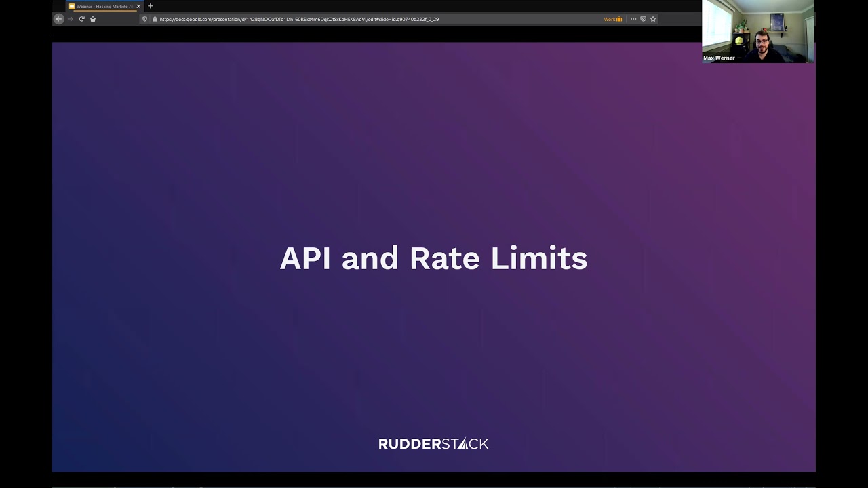Viewport: 868px width, 488px height.
Task: Click the lock icon for site information
Action: [155, 19]
